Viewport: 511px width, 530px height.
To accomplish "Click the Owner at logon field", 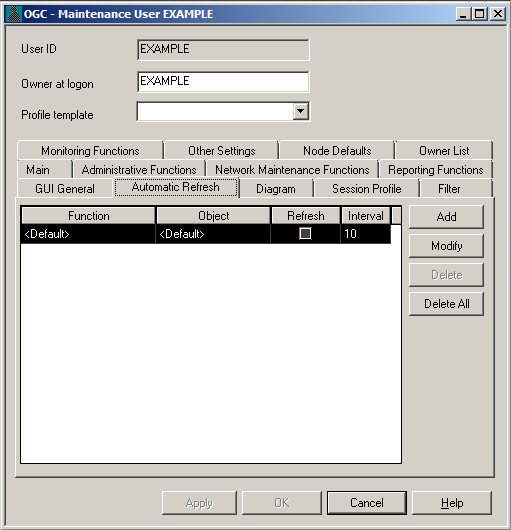I will pyautogui.click(x=223, y=81).
